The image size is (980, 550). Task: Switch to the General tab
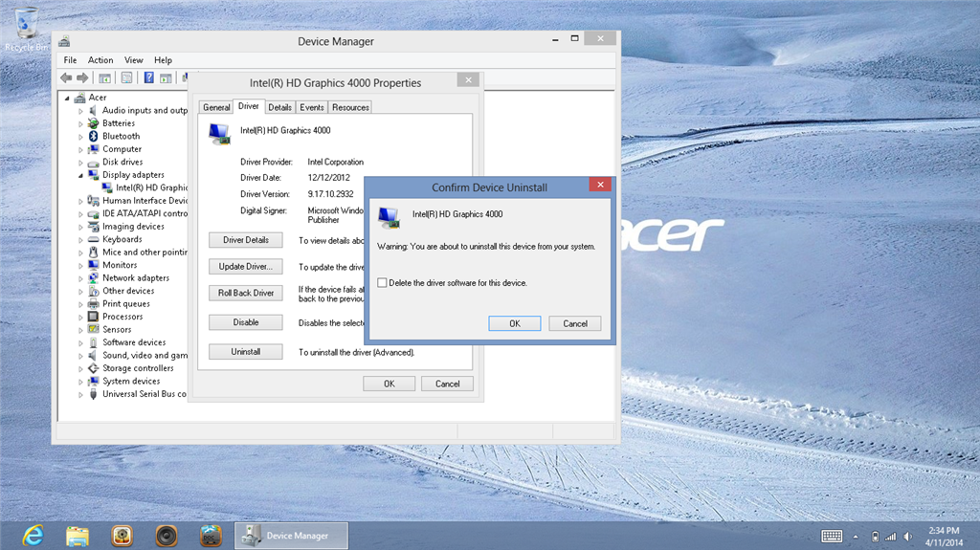click(216, 107)
